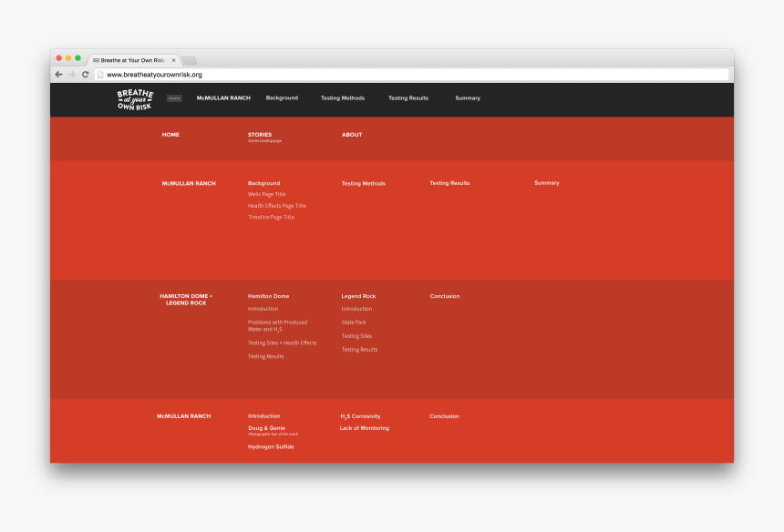Open Testing Results under Hamilton Dome
Viewport: 784px width, 532px height.
point(266,356)
